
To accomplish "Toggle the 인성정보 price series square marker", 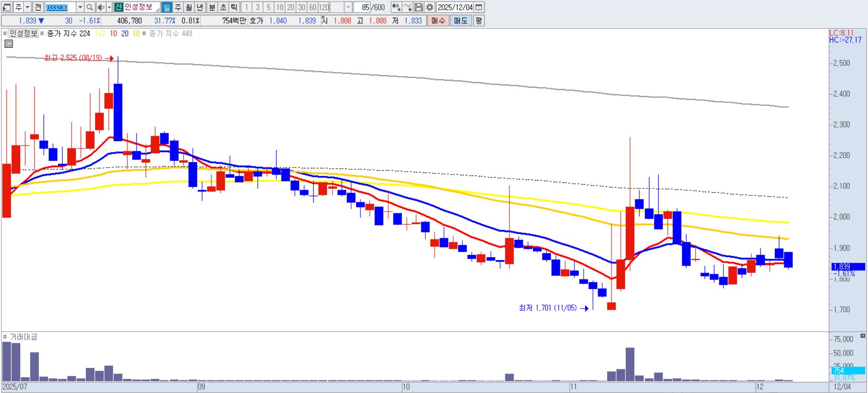I will coord(5,34).
